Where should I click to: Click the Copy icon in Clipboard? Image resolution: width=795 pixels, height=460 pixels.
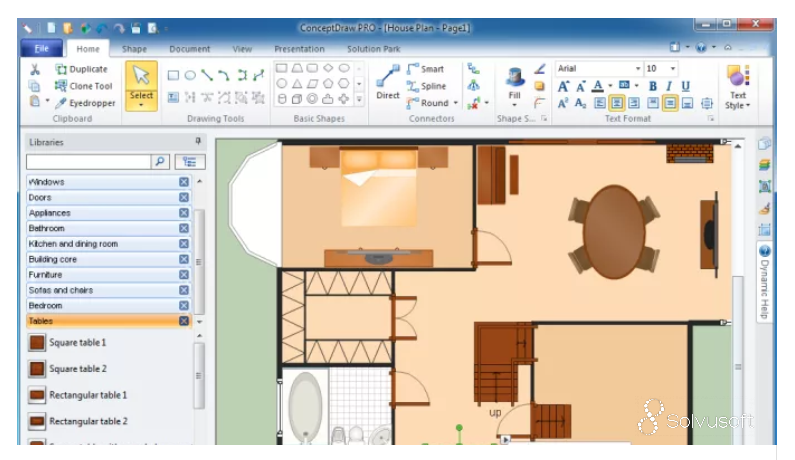point(34,86)
